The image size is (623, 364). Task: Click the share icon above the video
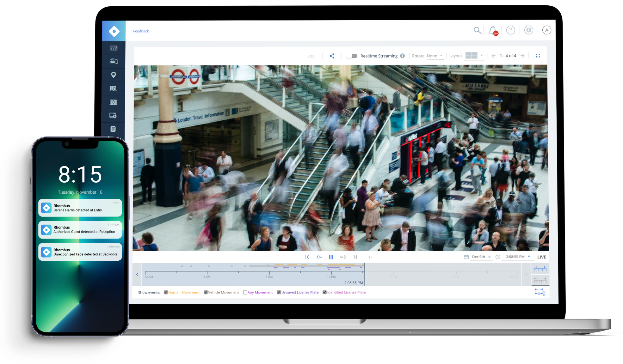(x=332, y=56)
